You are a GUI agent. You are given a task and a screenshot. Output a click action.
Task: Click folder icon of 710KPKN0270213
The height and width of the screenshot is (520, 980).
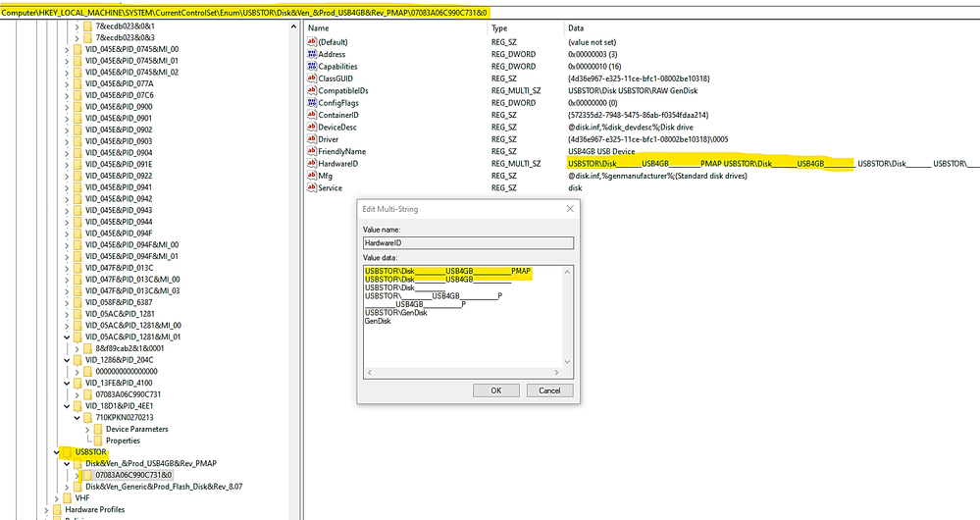87,418
